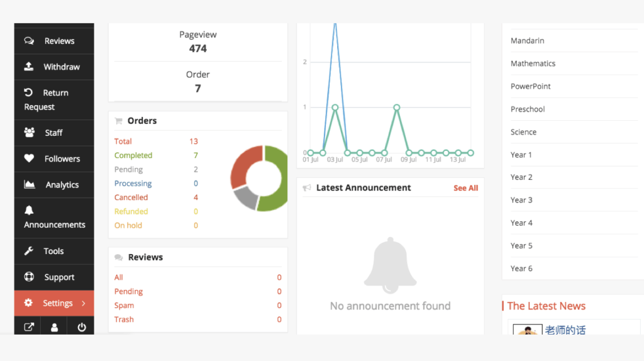Click the Analytics chart icon in sidebar

pos(29,185)
